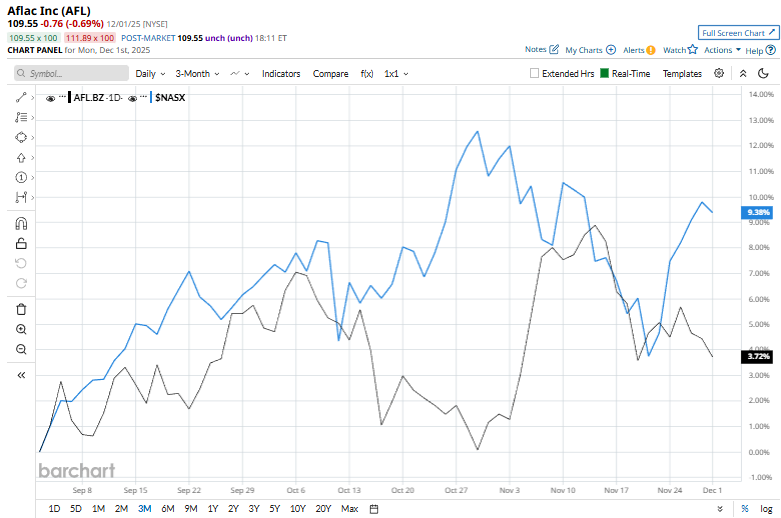
Task: Open the Indicators menu
Action: 281,74
